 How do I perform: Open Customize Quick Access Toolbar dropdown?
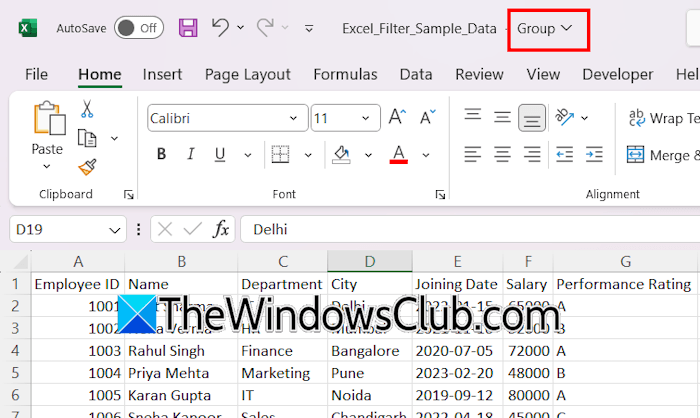point(308,29)
